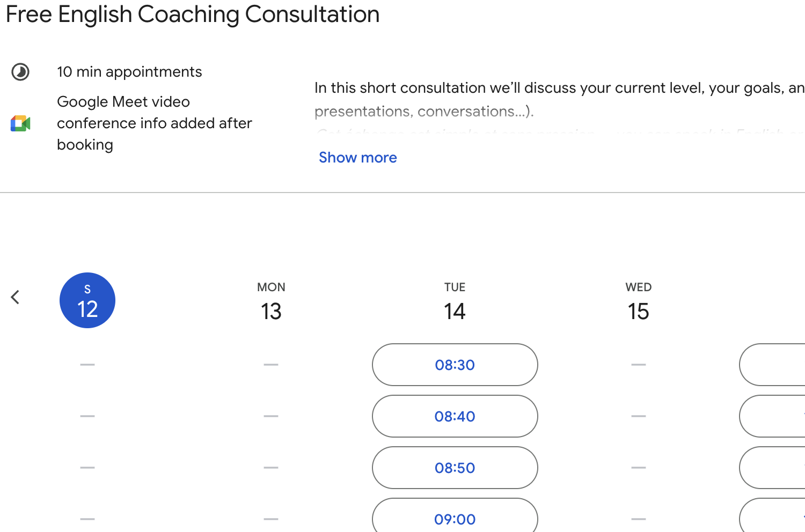Click the Free English Coaching Consultation title
The width and height of the screenshot is (805, 532).
point(192,14)
